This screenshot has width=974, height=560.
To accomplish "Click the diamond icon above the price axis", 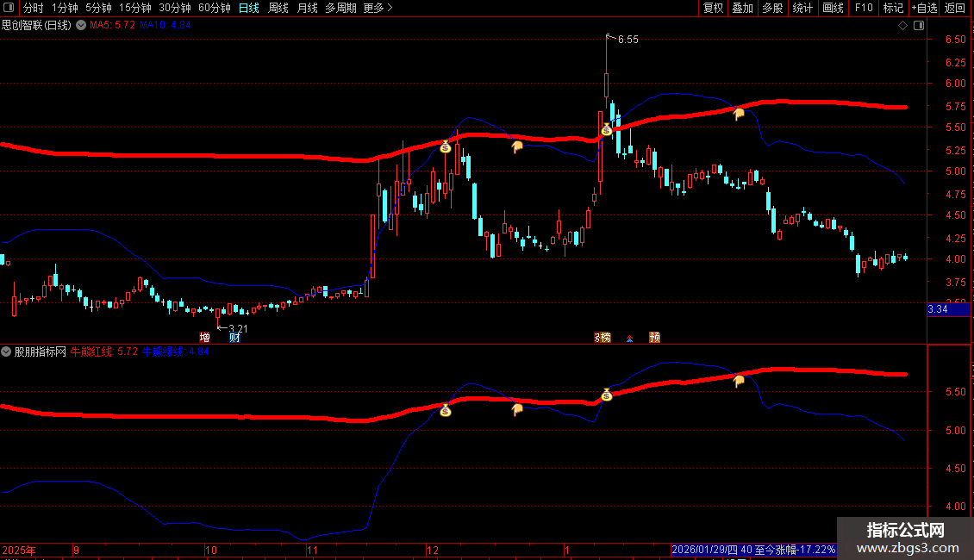I will 902,26.
